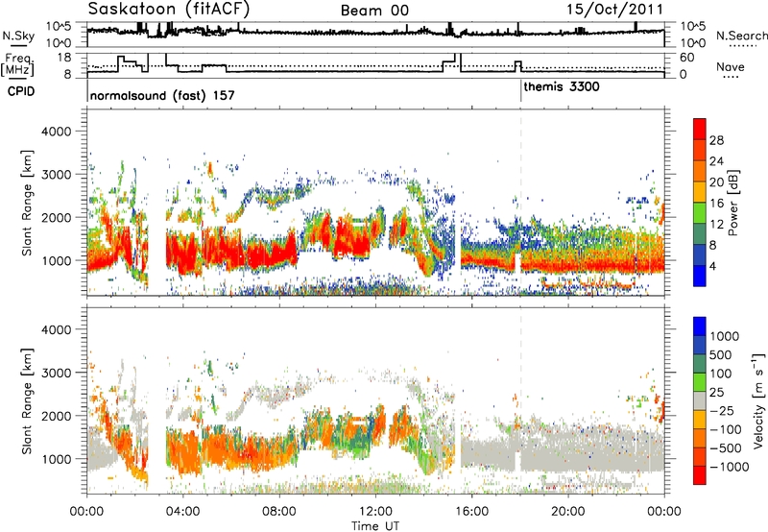Click the date '15/Oct/2011'
Viewport: 768px width, 532px height.
point(615,10)
